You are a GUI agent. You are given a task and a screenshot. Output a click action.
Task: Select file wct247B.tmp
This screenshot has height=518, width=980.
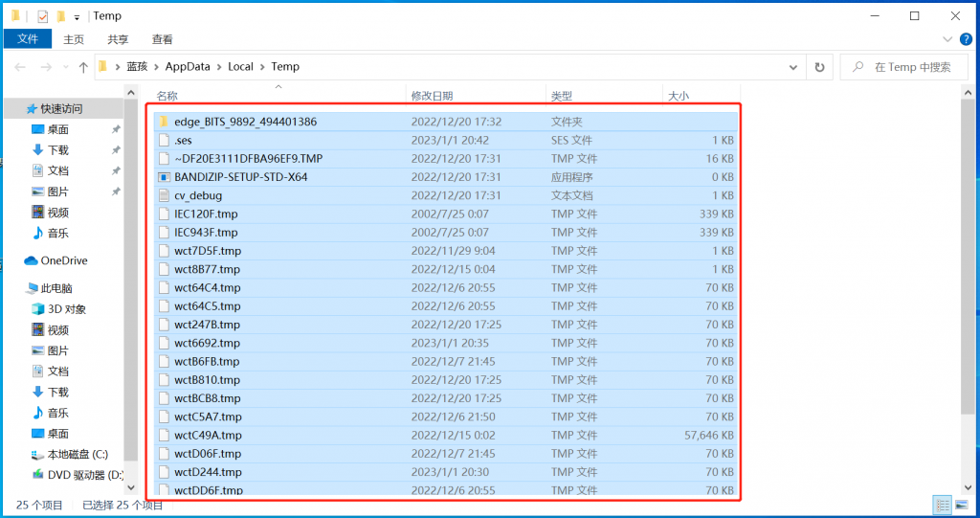[x=446, y=325]
